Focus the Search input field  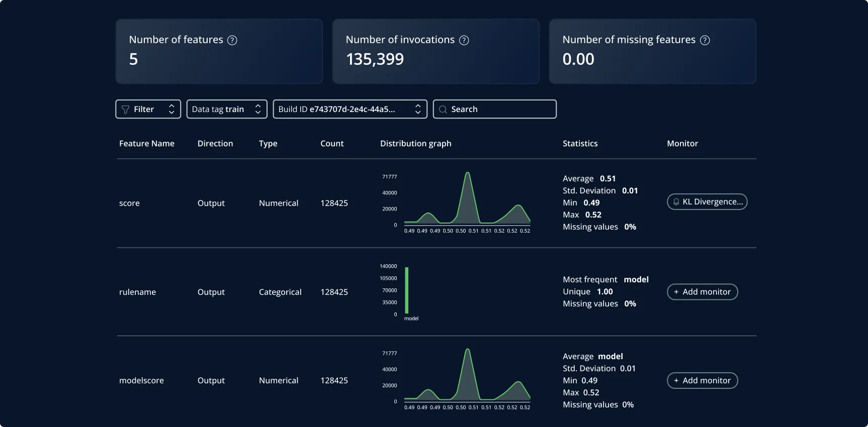[495, 109]
